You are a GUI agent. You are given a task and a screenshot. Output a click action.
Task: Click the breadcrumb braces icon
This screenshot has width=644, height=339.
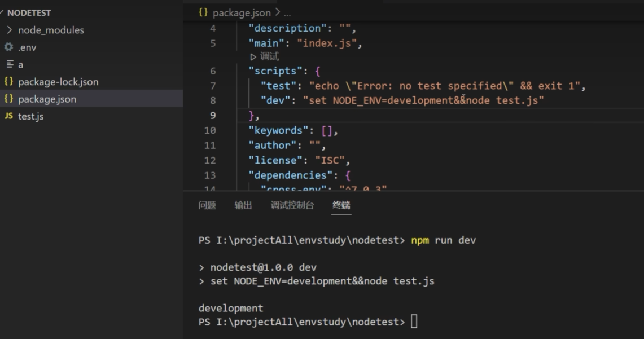(x=203, y=12)
